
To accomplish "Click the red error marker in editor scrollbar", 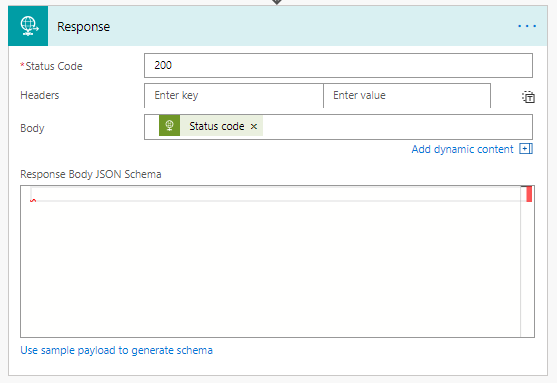I will [529, 194].
